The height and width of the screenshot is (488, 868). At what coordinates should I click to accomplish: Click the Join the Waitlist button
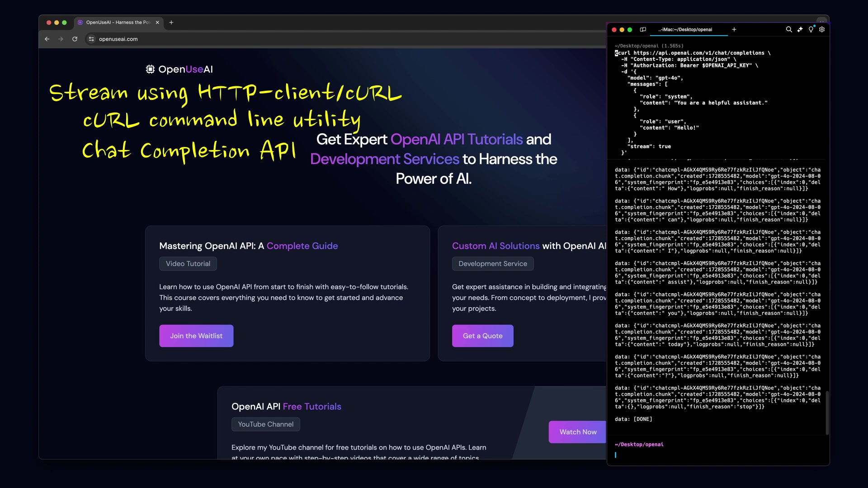coord(196,336)
